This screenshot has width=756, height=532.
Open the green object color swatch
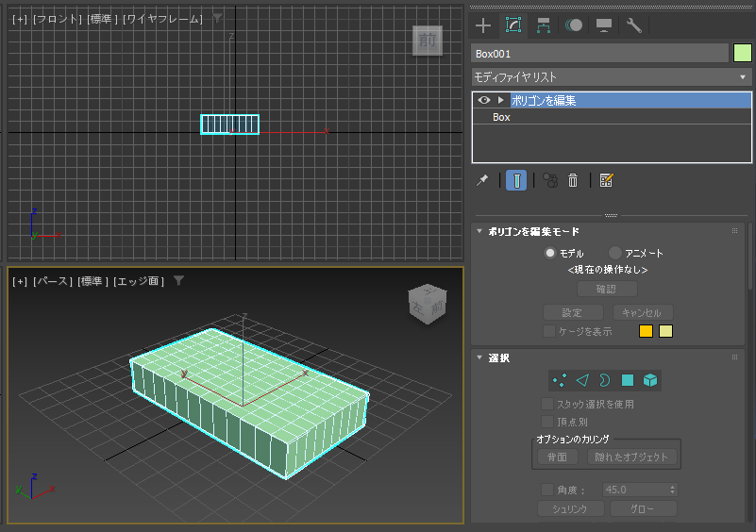pos(743,53)
